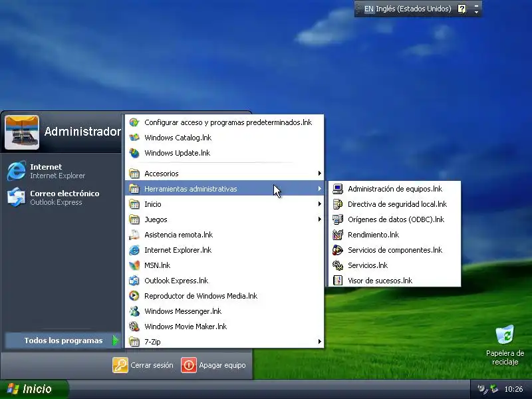Image resolution: width=532 pixels, height=399 pixels.
Task: Select Reproductor de Windows Media.lnk
Action: pos(224,296)
